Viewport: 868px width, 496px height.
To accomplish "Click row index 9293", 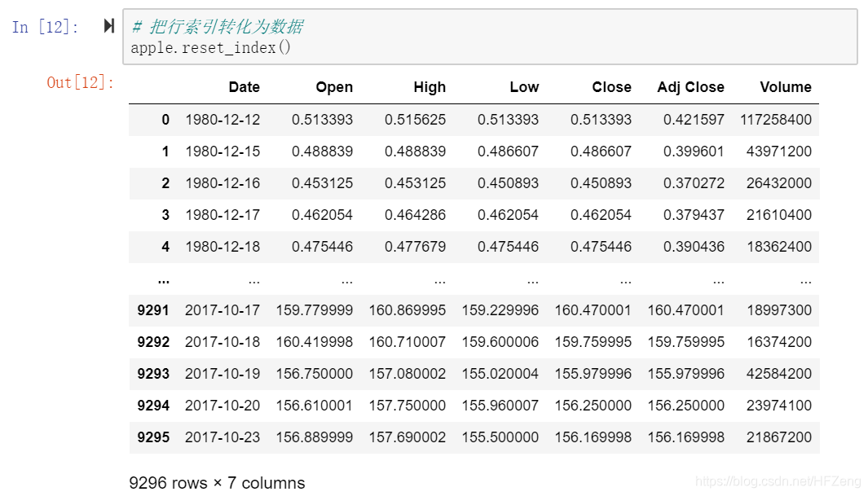I will click(x=153, y=373).
